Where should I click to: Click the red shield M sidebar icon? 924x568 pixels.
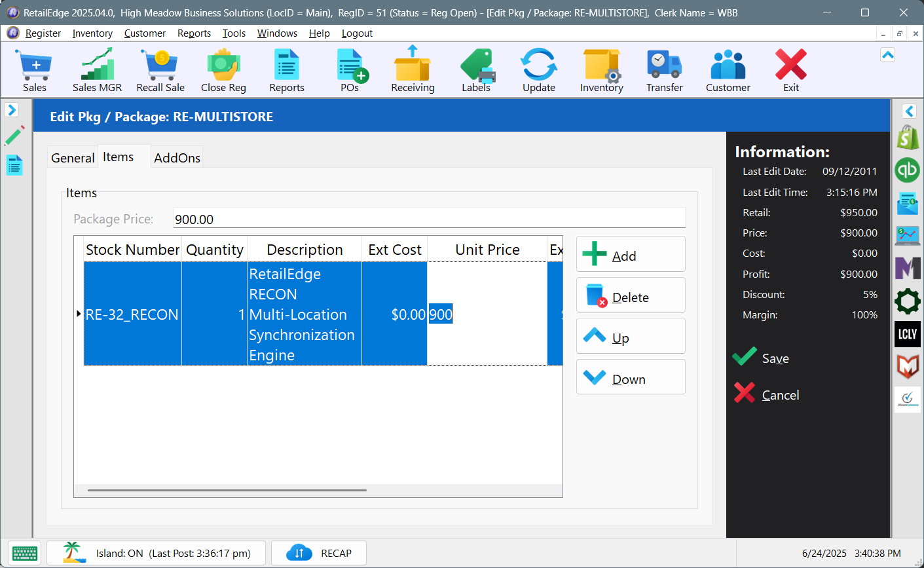point(908,367)
